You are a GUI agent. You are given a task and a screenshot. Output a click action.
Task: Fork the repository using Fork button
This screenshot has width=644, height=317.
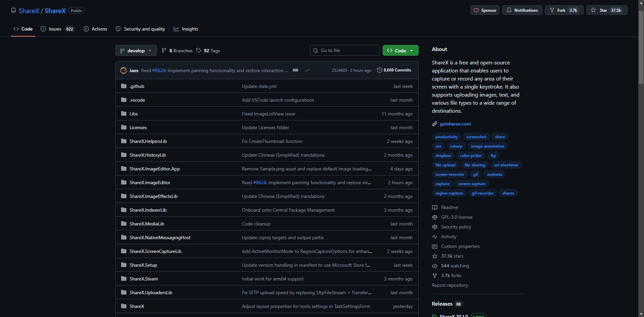[564, 10]
